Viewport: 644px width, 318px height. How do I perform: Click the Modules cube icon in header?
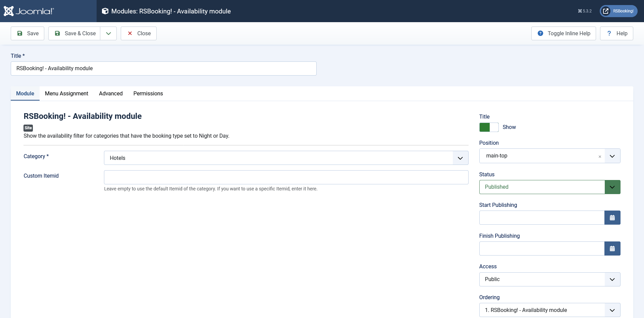point(105,11)
